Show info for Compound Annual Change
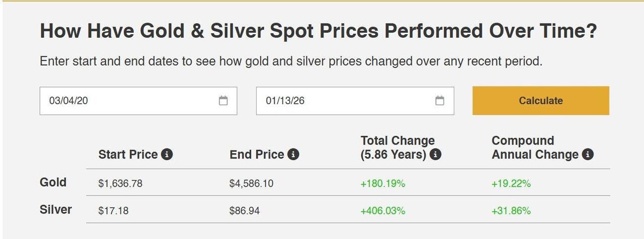Screen dimensions: 644x239 point(588,154)
